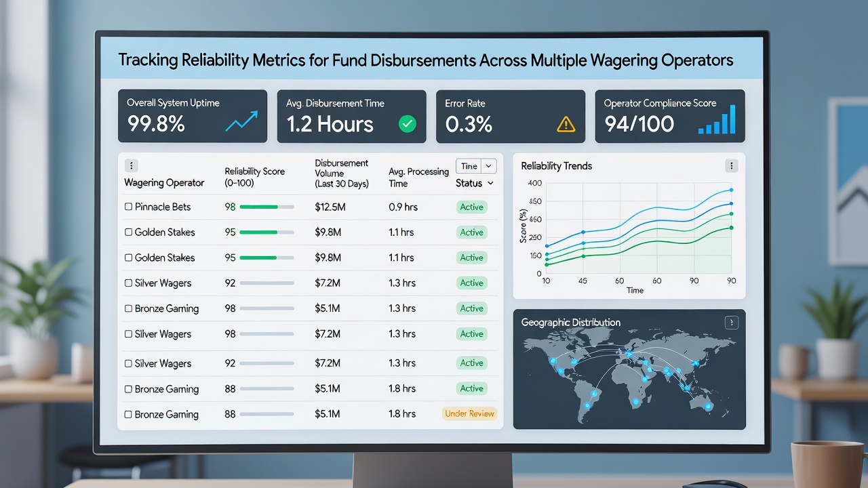Open the operator table's three-dot menu

pyautogui.click(x=132, y=165)
